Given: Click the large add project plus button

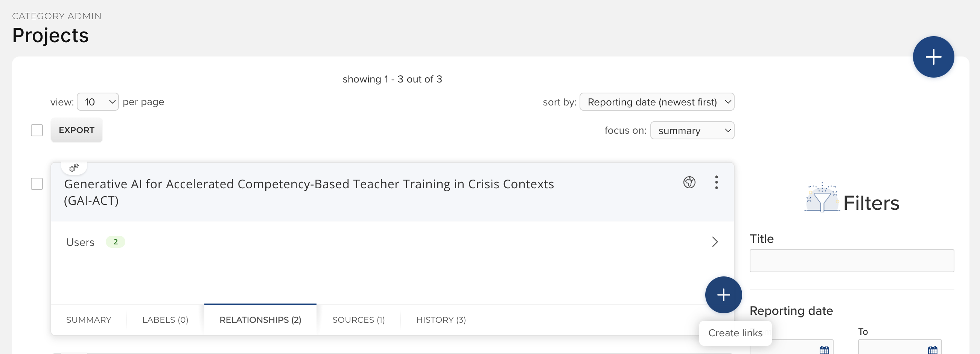Looking at the screenshot, I should tap(933, 57).
